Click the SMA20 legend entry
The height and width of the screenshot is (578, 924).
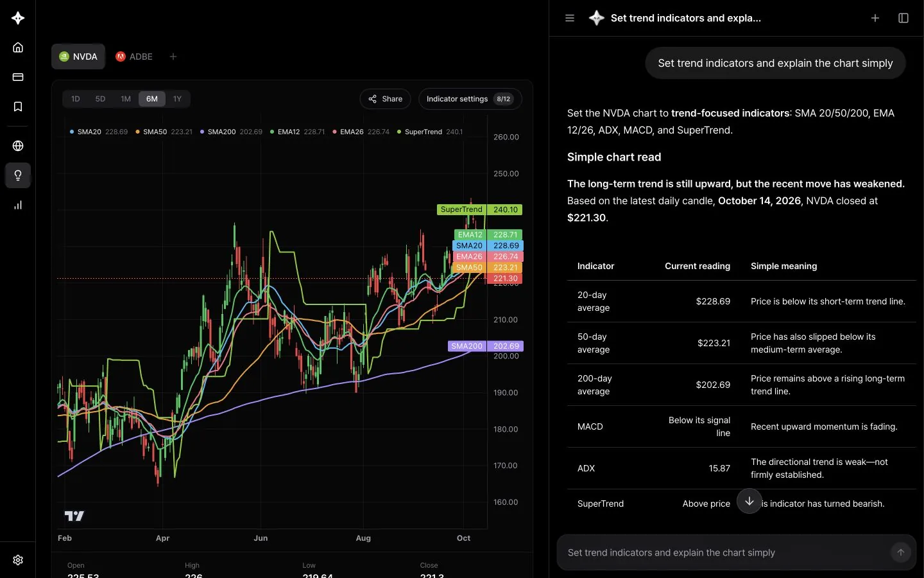pyautogui.click(x=99, y=132)
